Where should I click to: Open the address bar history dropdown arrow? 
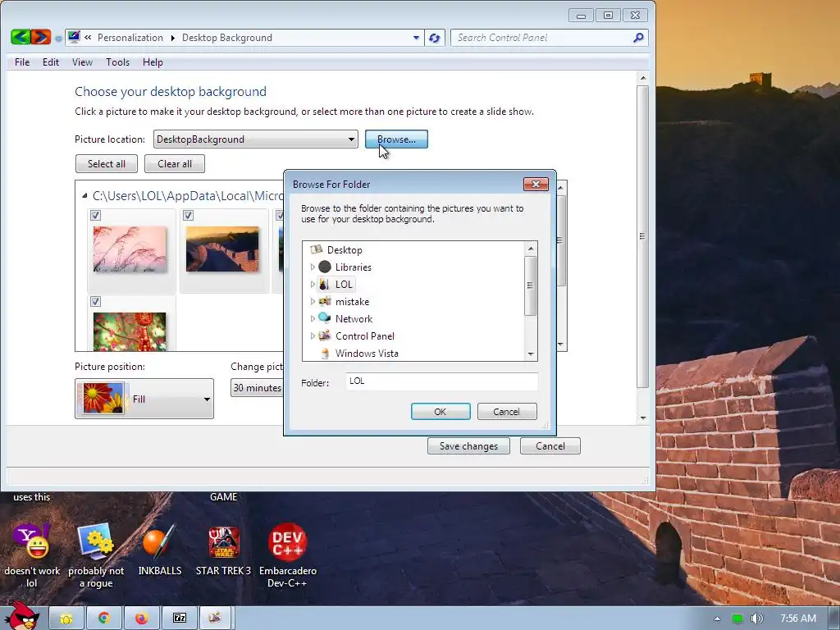tap(416, 38)
